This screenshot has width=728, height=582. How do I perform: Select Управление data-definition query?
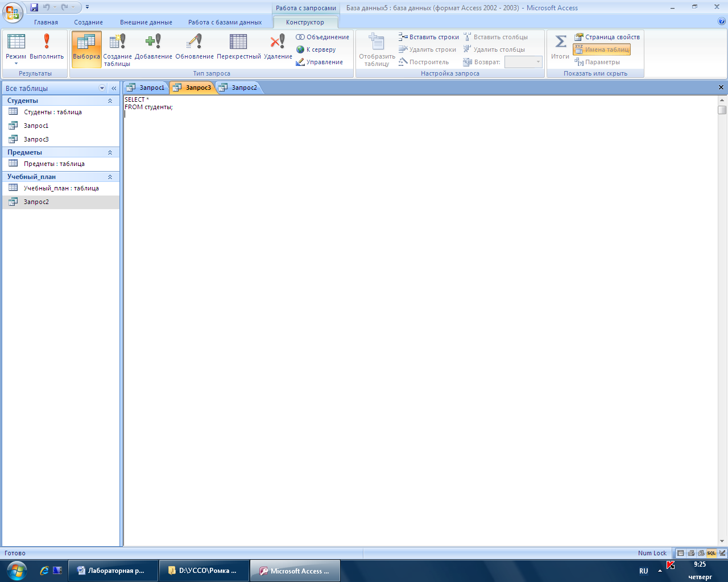pyautogui.click(x=320, y=62)
